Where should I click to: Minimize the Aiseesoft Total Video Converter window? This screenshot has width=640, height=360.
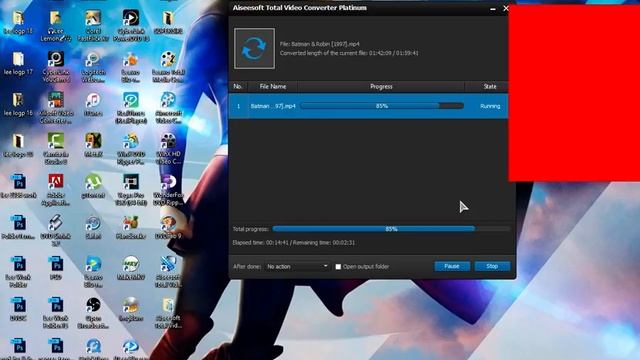[x=493, y=8]
